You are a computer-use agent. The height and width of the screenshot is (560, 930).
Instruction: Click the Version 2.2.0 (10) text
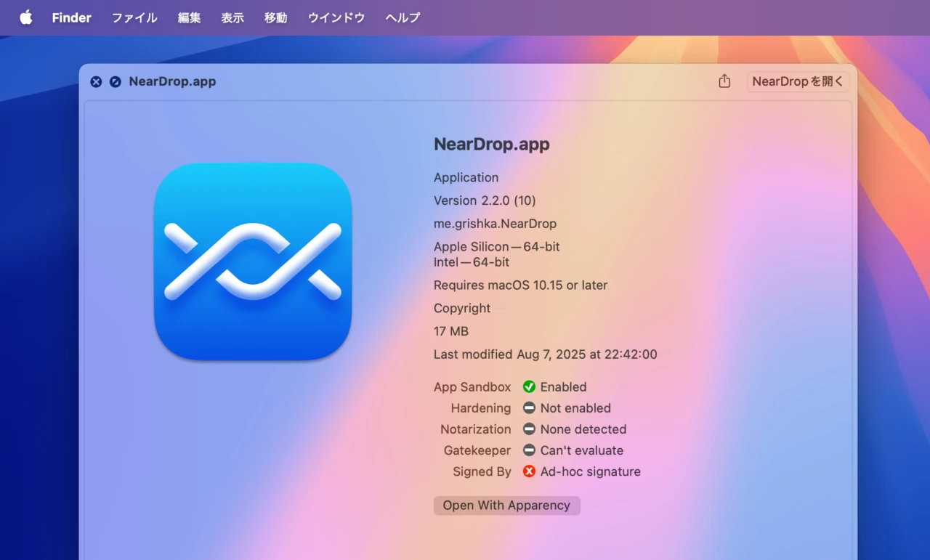click(x=485, y=200)
